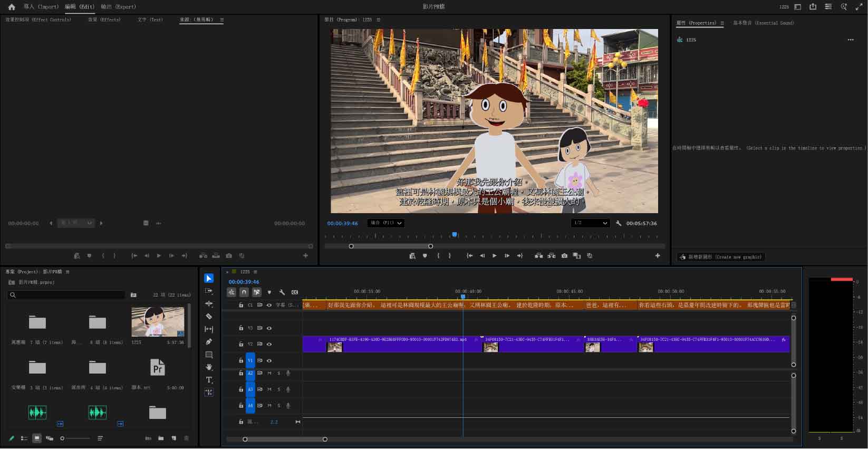868x449 pixels.
Task: Open the Project panel menu
Action: tap(67, 272)
